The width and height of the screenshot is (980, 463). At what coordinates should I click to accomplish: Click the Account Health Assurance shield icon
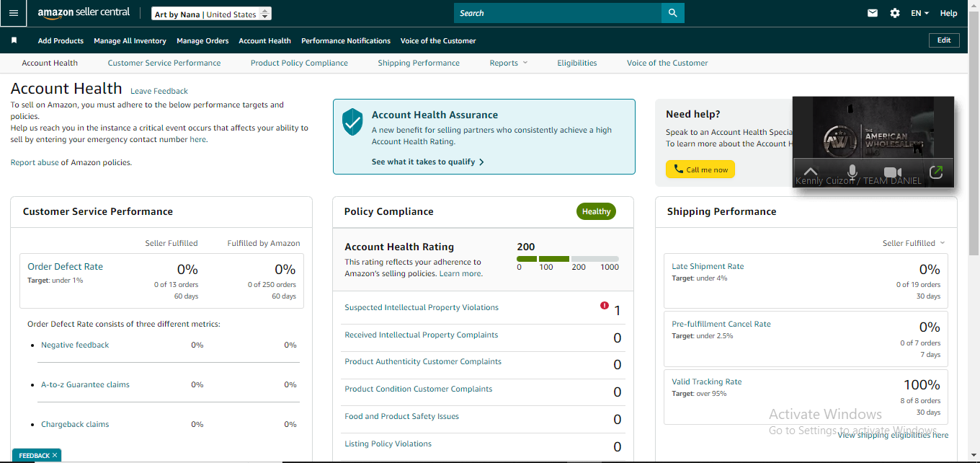352,122
